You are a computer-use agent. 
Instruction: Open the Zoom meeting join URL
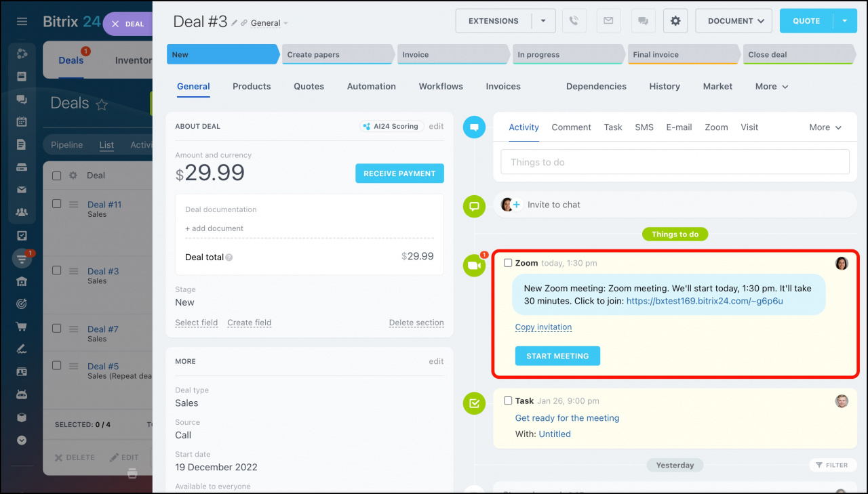(x=705, y=301)
